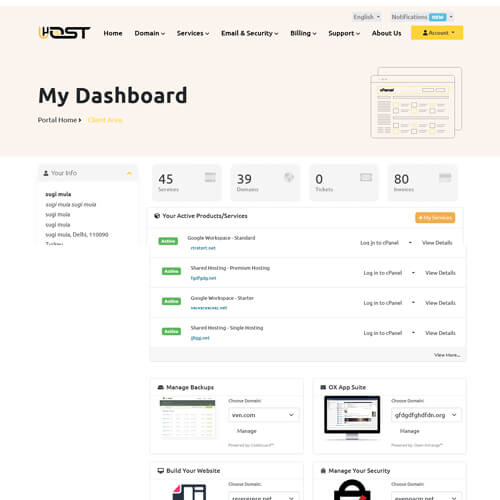Click Active badge for Google Workspace Standard

tap(168, 241)
